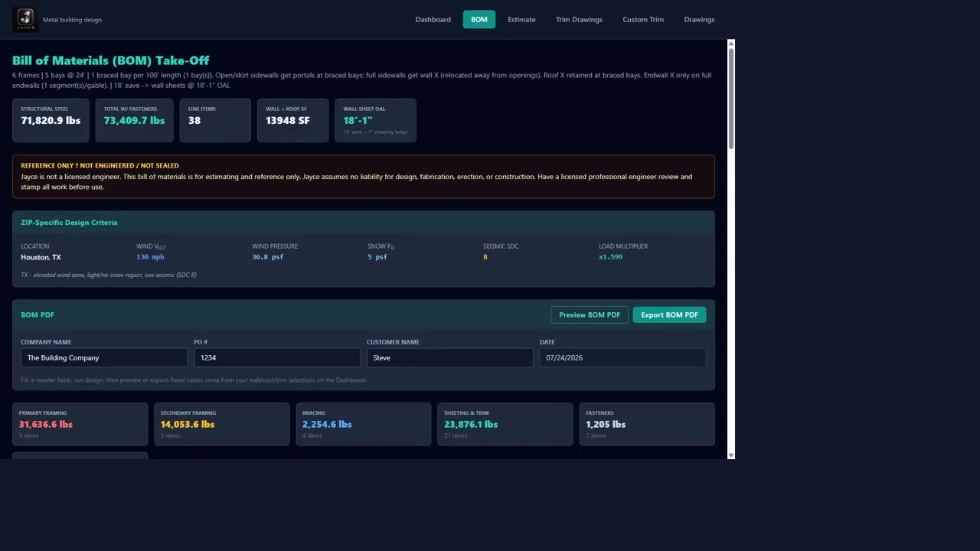Edit the Customer Name field

pos(450,357)
